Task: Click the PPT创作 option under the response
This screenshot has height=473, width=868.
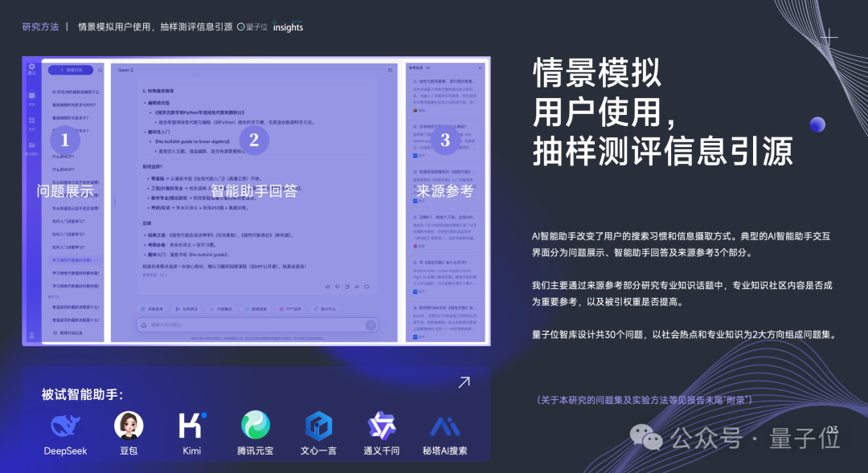Action: pos(290,309)
